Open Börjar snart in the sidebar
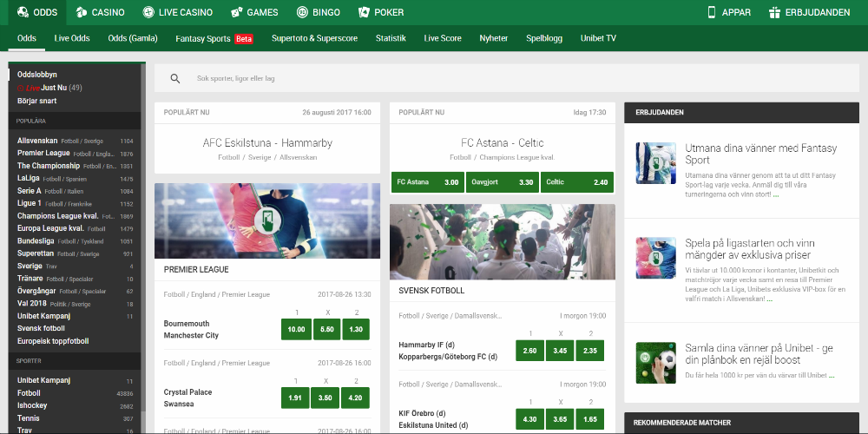Image resolution: width=868 pixels, height=434 pixels. coord(36,101)
